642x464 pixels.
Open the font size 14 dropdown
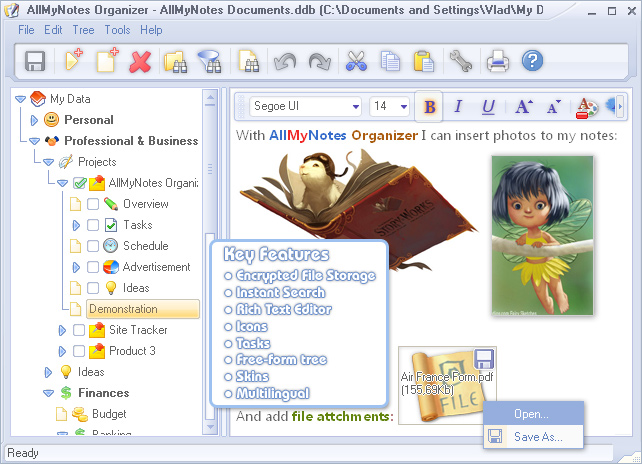click(404, 107)
